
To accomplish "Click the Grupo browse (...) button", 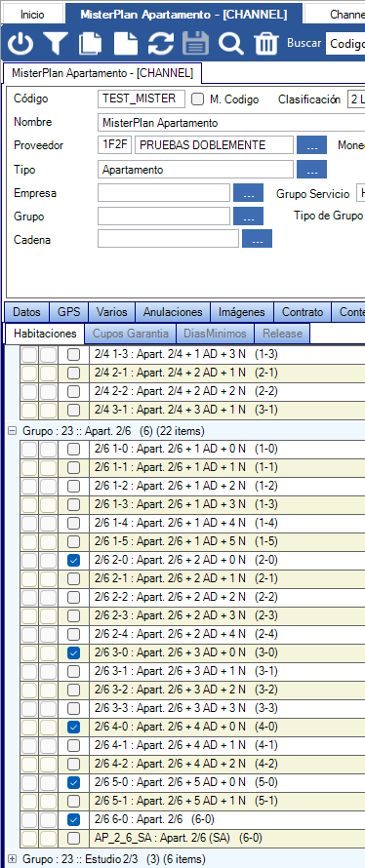I will (248, 216).
